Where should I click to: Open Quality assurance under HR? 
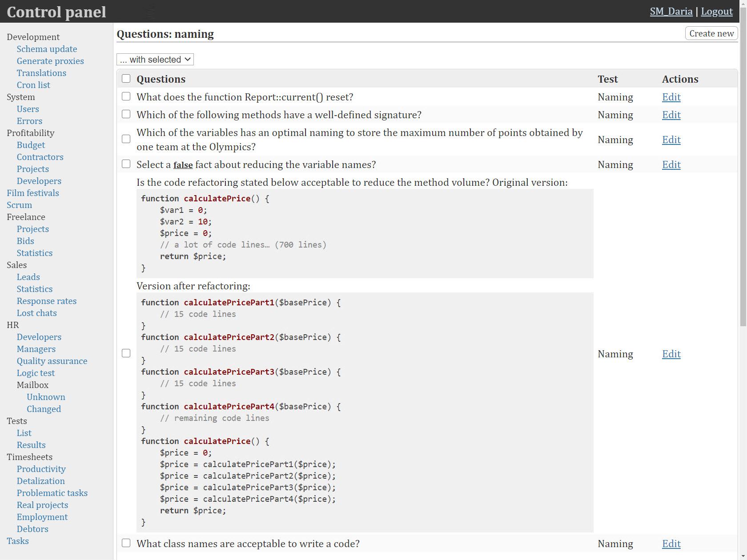(52, 361)
